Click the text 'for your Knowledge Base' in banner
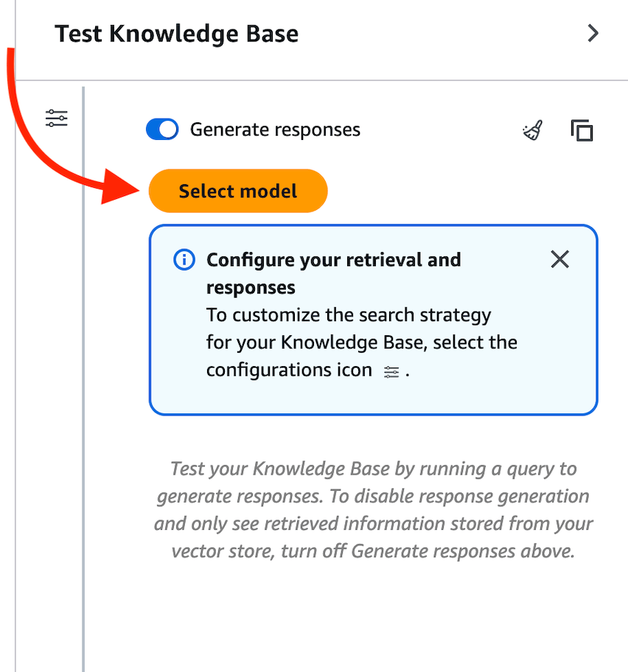Screen dimensions: 628x672 point(304,343)
